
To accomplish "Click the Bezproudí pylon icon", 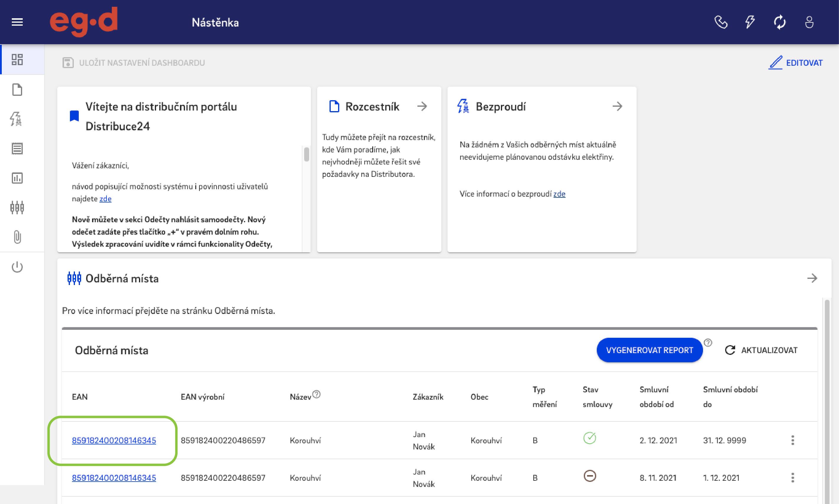I will click(463, 106).
